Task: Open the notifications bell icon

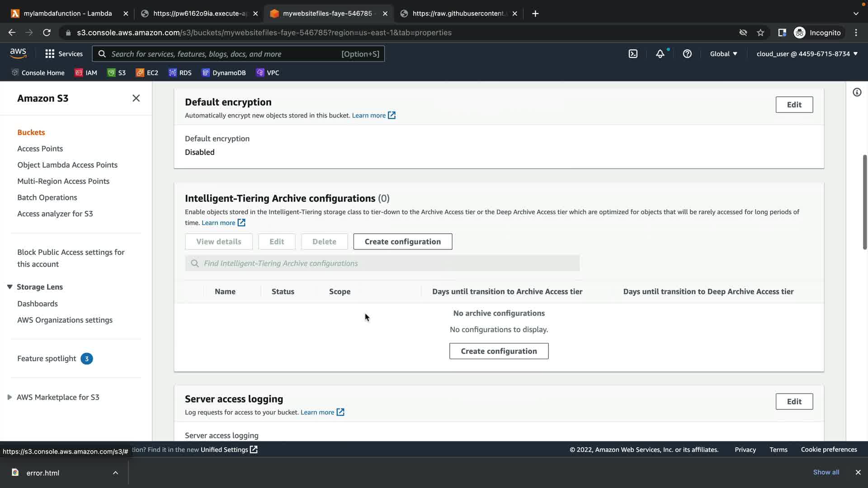Action: pos(660,54)
